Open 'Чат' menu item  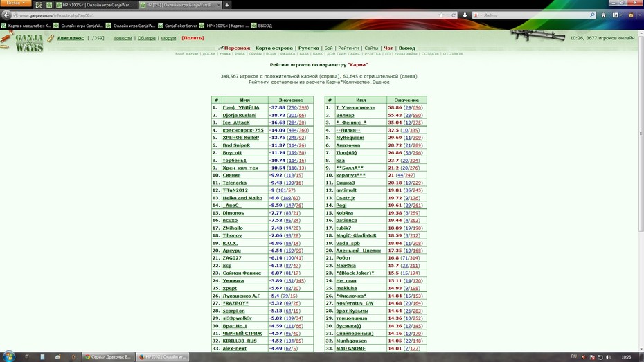tap(388, 48)
